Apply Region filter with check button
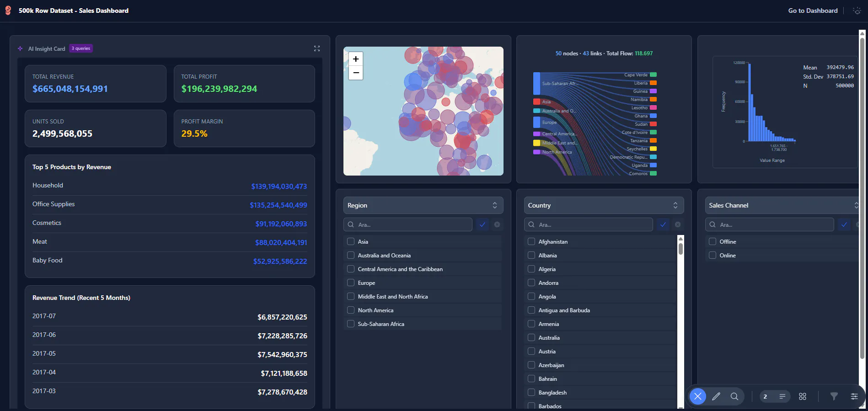The height and width of the screenshot is (411, 868). coord(482,224)
